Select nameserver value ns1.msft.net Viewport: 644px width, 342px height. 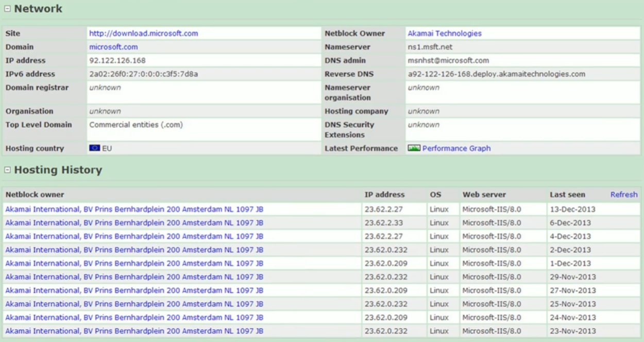click(x=430, y=47)
